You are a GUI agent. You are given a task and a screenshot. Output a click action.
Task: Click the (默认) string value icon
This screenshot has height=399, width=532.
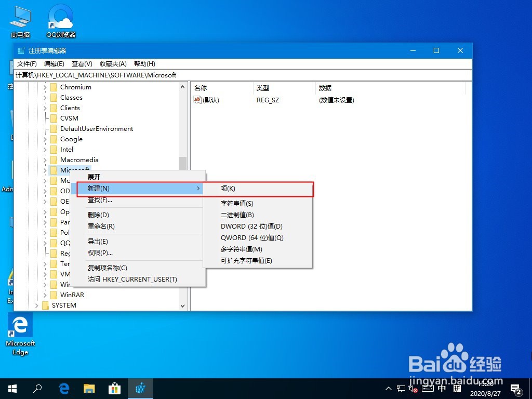click(197, 99)
